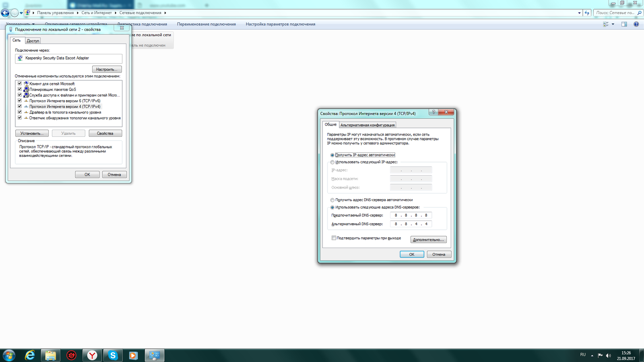Uncheck Планировщик пакетов QoS
Image resolution: width=644 pixels, height=362 pixels.
tap(19, 89)
